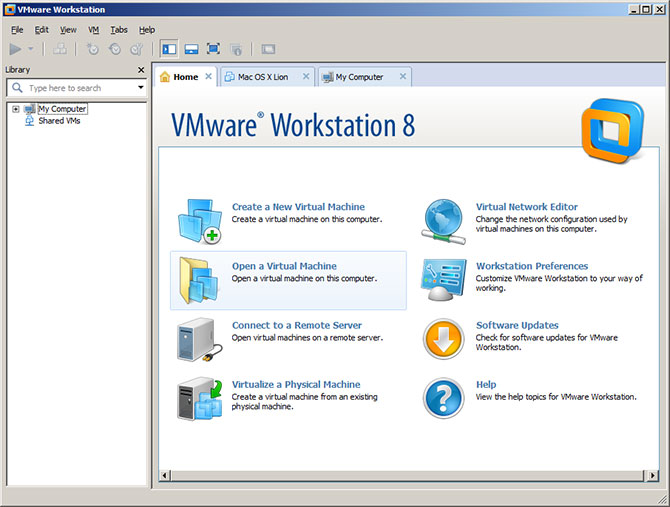Expand the My Computer tree node
This screenshot has width=670, height=507.
(x=15, y=109)
